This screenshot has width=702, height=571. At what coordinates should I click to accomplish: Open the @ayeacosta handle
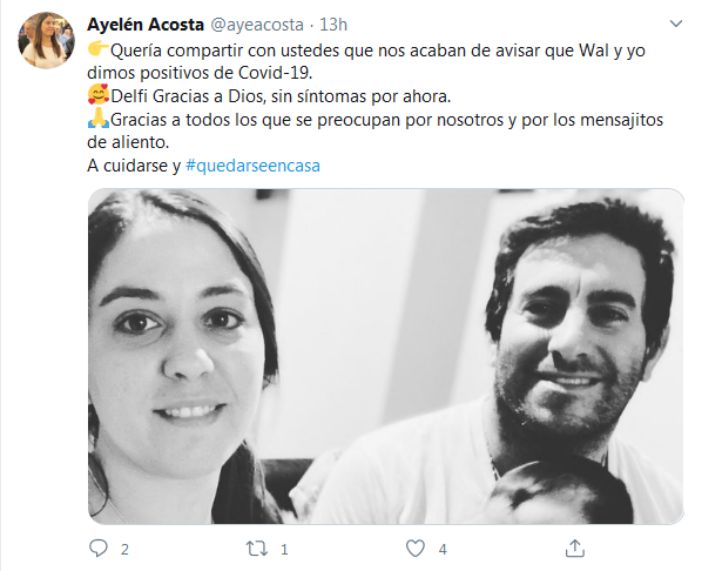click(x=257, y=25)
